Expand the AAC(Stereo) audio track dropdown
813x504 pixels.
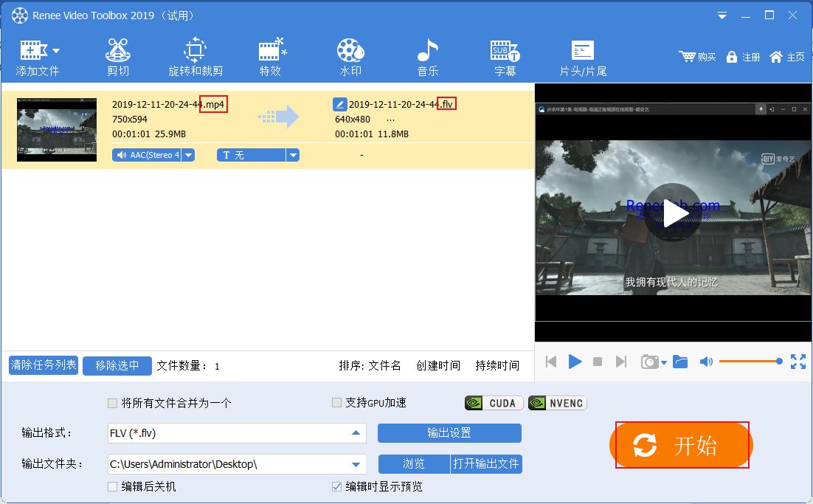pyautogui.click(x=189, y=155)
